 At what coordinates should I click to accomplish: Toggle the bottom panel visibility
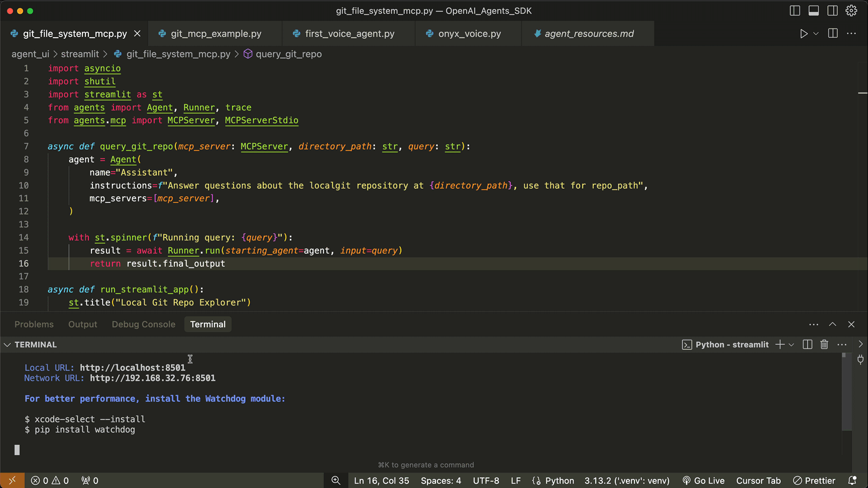814,11
